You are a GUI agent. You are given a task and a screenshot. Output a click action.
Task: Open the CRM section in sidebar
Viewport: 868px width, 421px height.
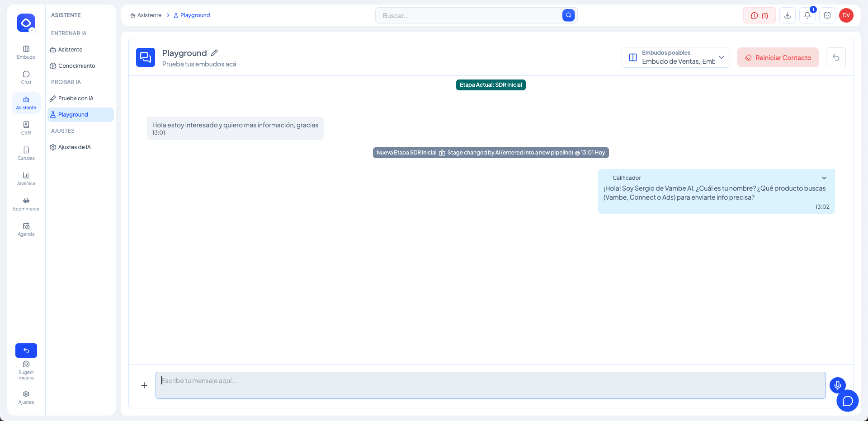[26, 128]
